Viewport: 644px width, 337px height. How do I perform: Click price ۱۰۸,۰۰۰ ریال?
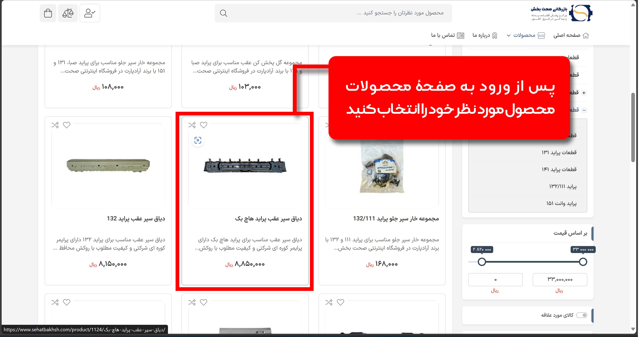tap(108, 87)
